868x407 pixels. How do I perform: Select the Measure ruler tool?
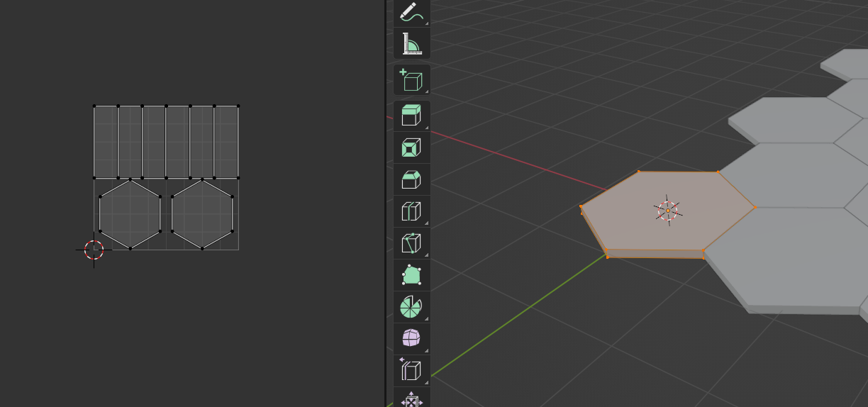click(411, 44)
